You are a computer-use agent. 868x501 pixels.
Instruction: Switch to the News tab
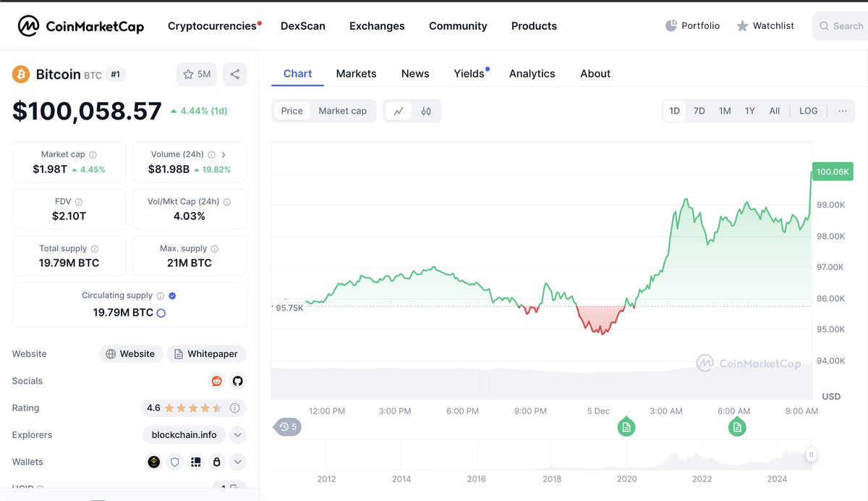point(415,73)
